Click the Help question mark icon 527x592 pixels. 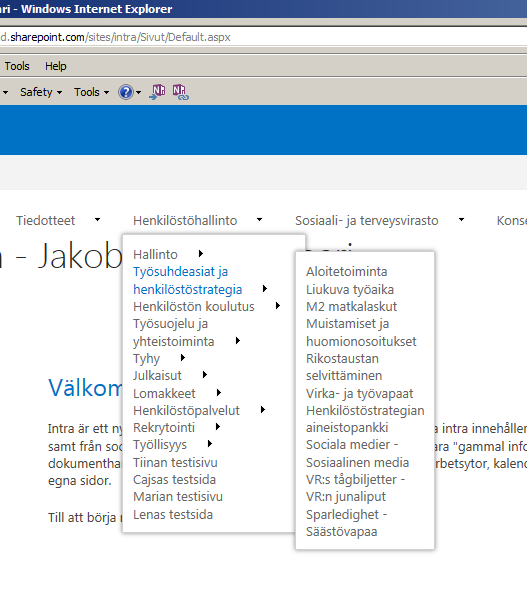(126, 92)
